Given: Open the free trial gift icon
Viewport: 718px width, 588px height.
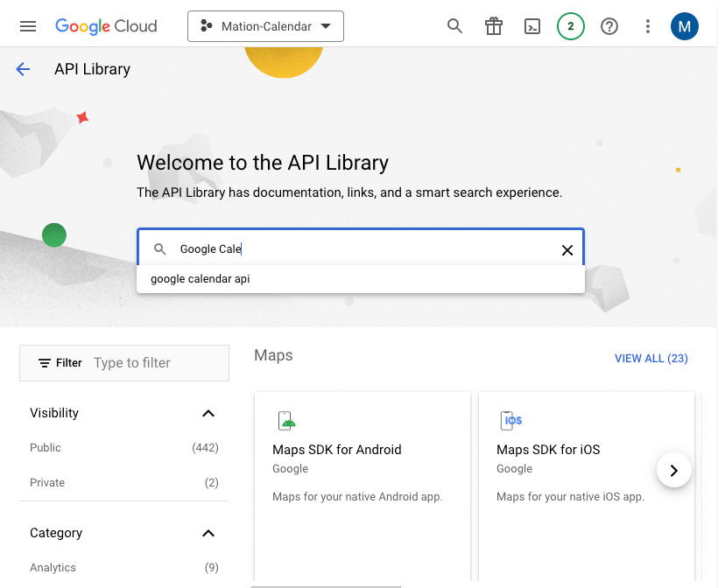Looking at the screenshot, I should [x=494, y=26].
